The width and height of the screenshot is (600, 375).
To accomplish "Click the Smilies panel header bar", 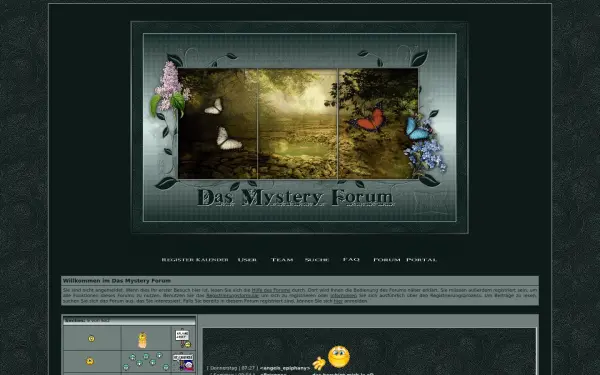I will point(129,320).
